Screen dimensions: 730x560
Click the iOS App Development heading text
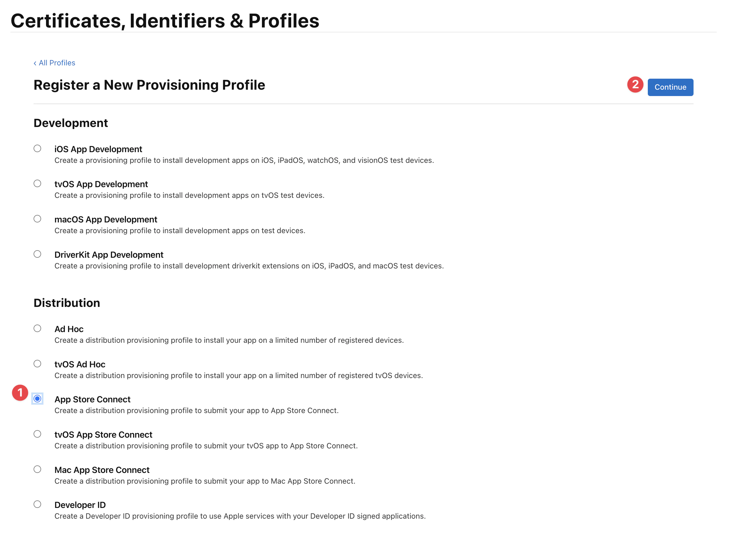(x=98, y=149)
